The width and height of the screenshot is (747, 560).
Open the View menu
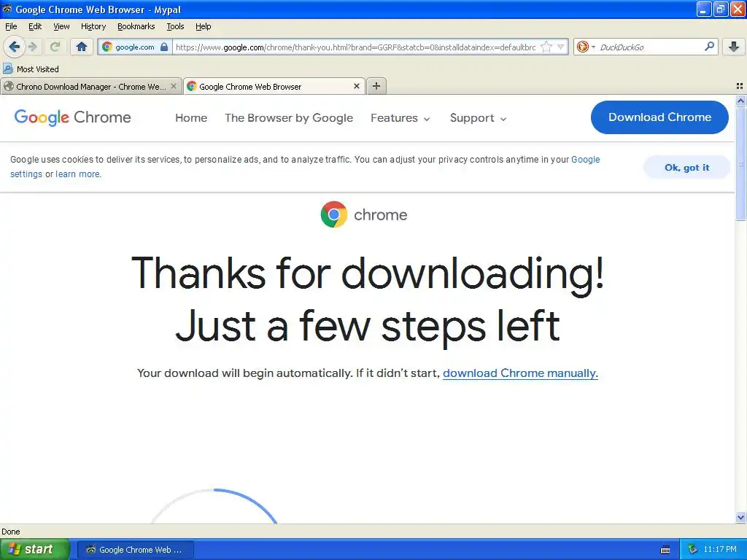61,26
